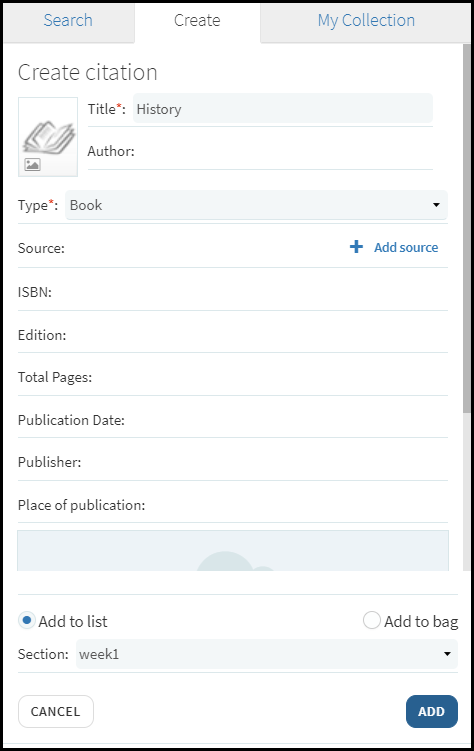
Task: Click the Author input field
Action: pos(284,151)
